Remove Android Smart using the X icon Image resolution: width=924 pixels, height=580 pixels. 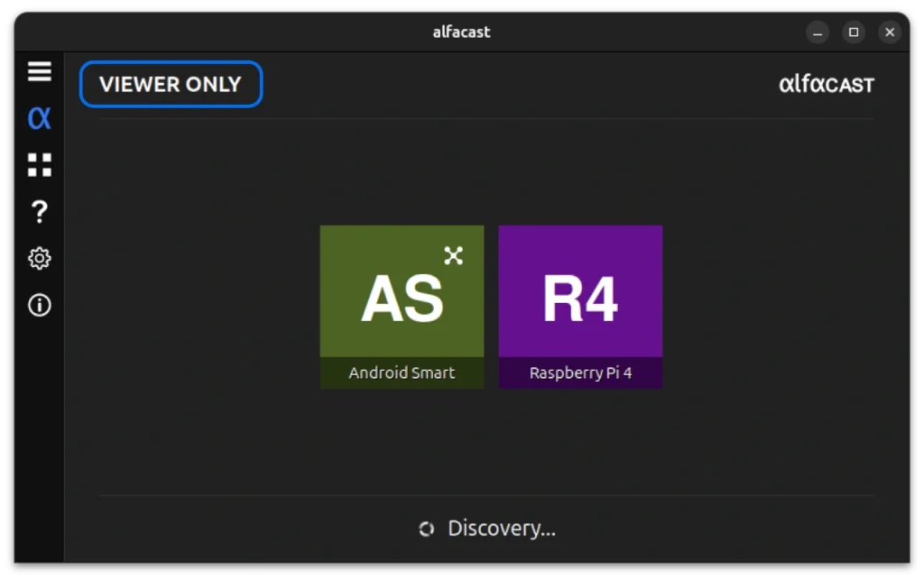coord(453,255)
